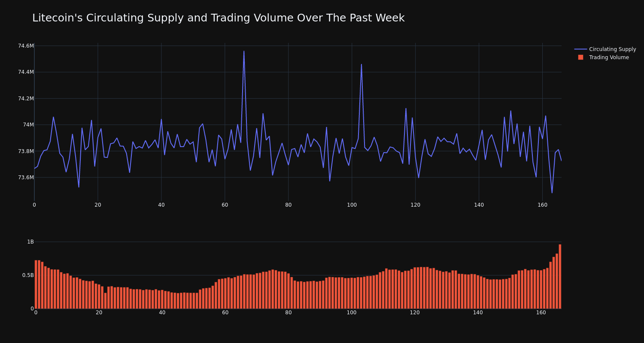The image size is (644, 343).
Task: Click the tallest final trading volume bar
Action: click(560, 277)
